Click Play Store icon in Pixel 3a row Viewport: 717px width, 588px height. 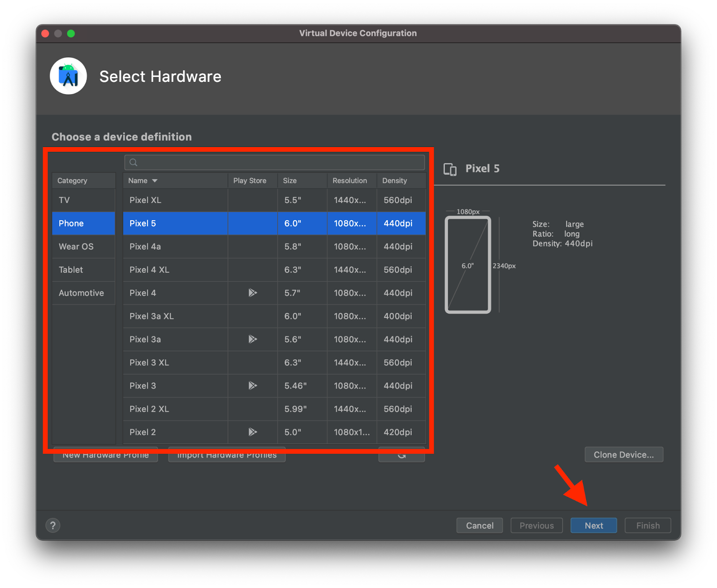[x=253, y=339]
